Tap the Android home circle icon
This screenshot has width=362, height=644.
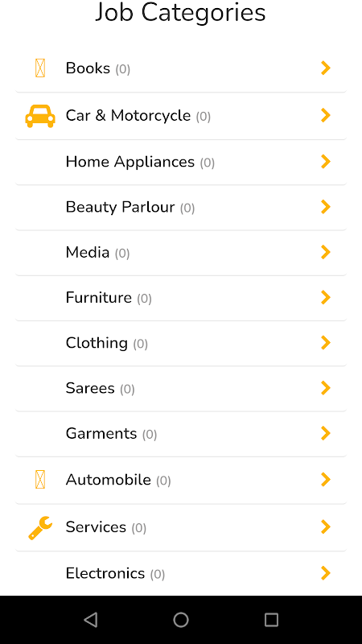pyautogui.click(x=181, y=619)
